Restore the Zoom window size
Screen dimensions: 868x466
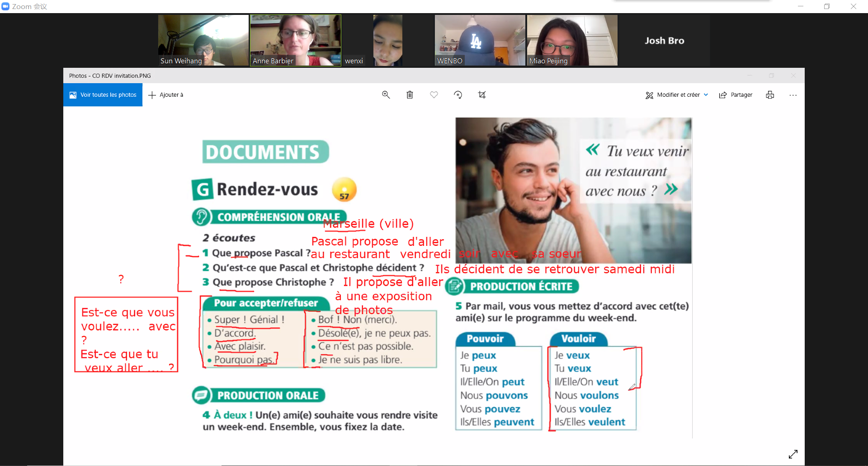tap(826, 6)
